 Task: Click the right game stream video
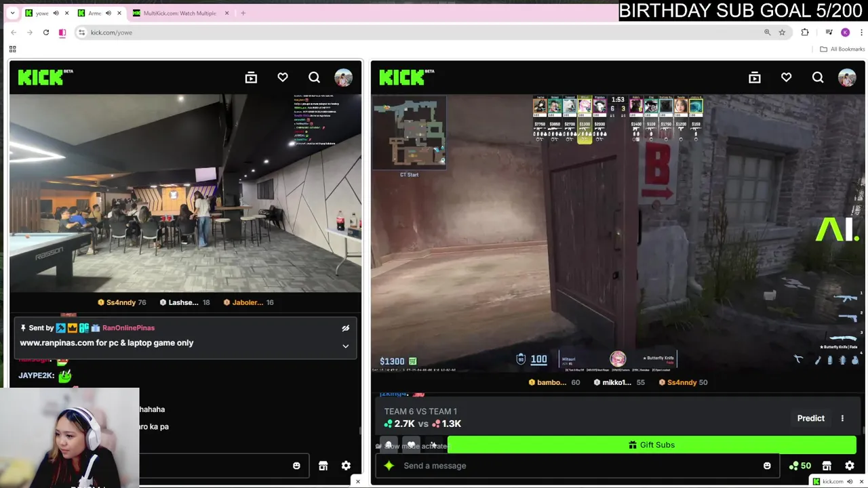click(x=618, y=234)
